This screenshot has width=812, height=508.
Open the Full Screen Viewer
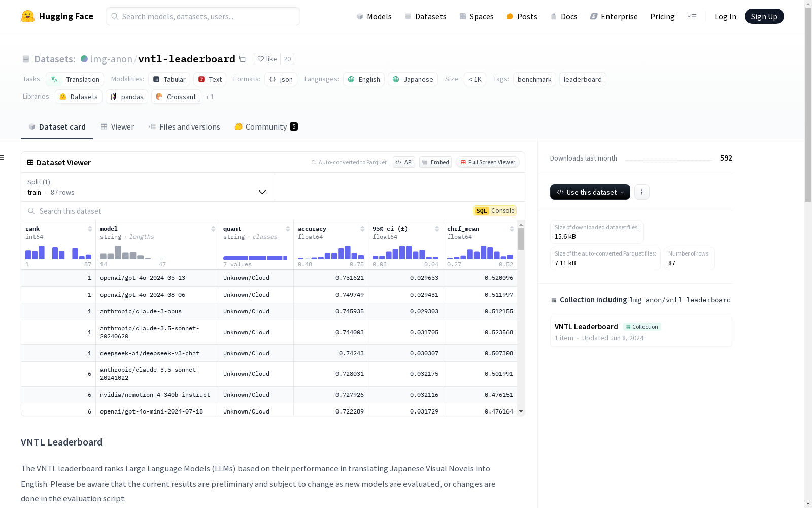pyautogui.click(x=488, y=162)
